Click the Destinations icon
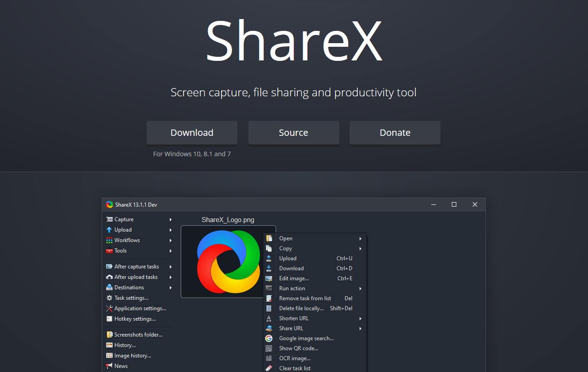This screenshot has height=372, width=588. coord(109,288)
